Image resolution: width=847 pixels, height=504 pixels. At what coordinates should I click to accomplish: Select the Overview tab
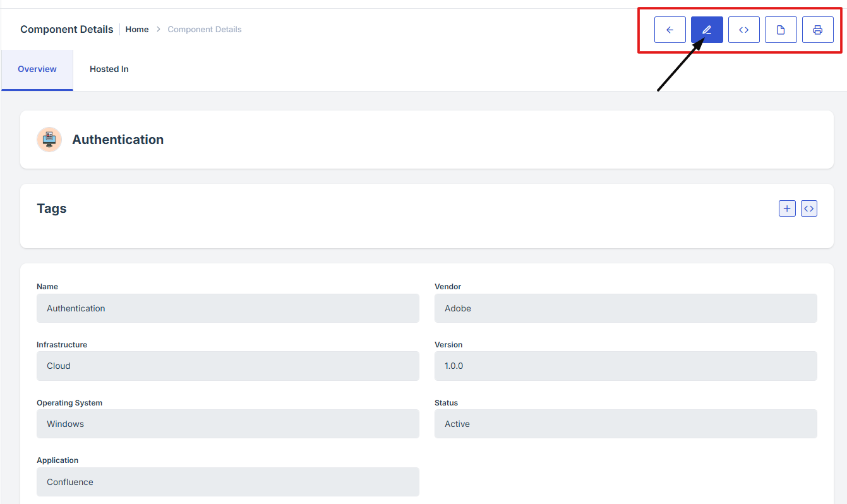[x=37, y=69]
